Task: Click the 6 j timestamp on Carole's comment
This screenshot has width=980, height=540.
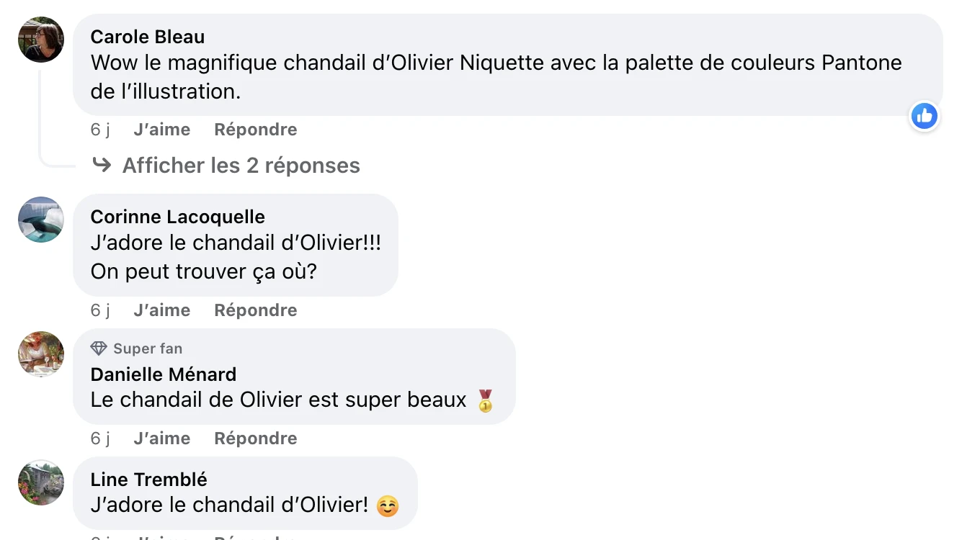Action: (x=100, y=130)
